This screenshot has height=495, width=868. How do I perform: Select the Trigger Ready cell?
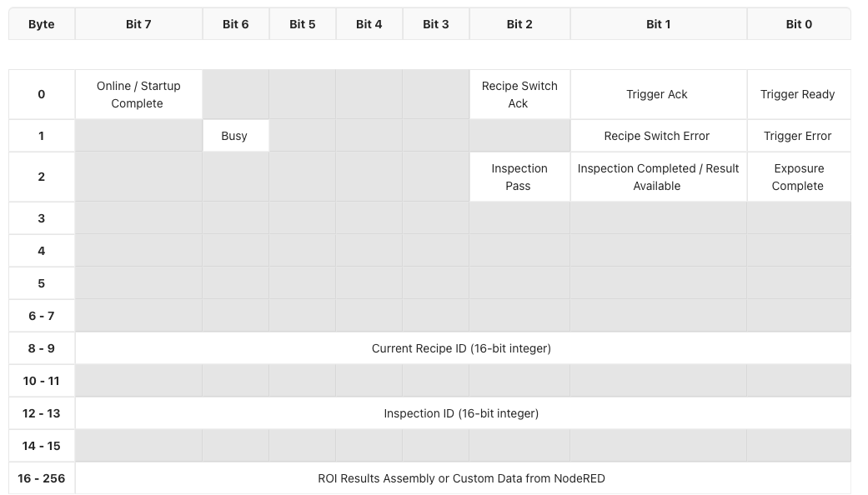pos(798,94)
